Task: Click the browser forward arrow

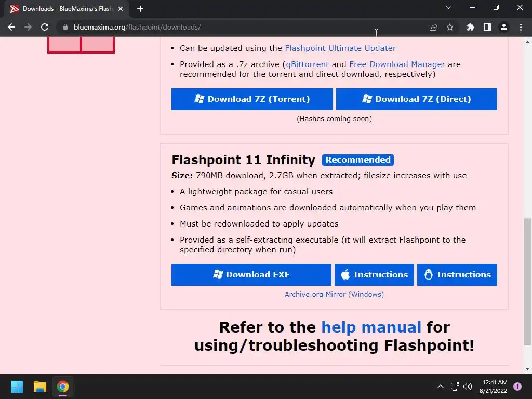Action: [x=28, y=27]
